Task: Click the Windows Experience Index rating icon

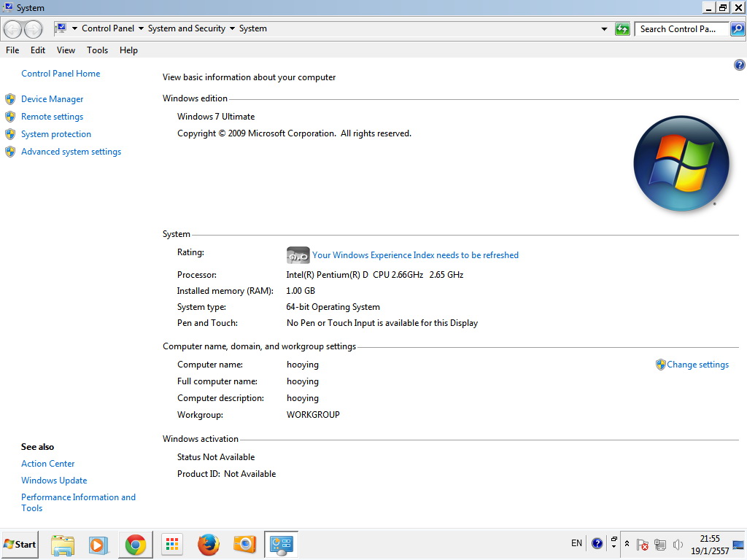Action: [x=298, y=255]
